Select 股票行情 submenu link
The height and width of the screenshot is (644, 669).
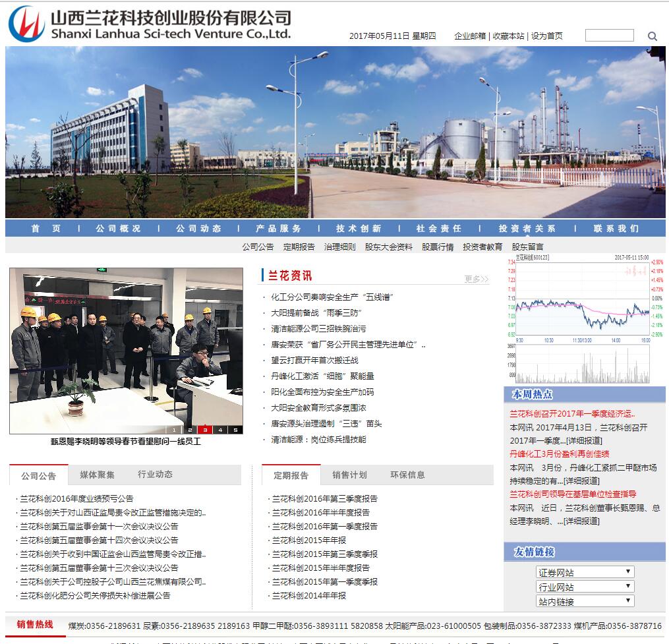pos(438,247)
